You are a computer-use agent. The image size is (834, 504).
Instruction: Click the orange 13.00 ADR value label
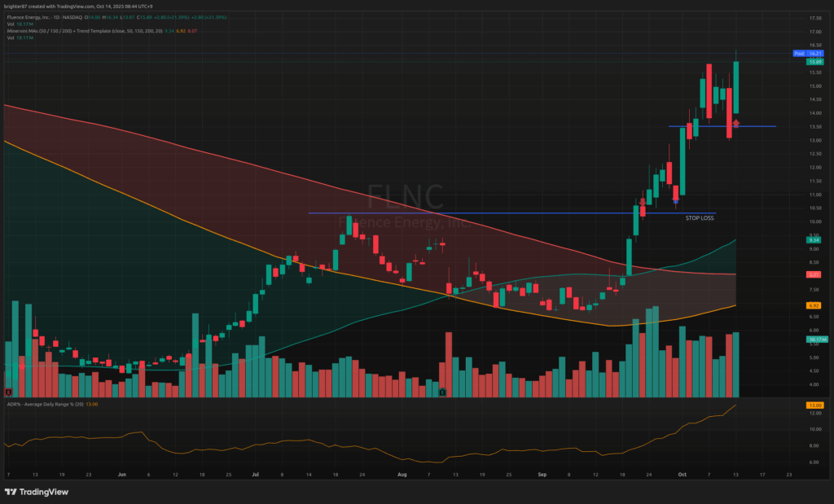pyautogui.click(x=813, y=405)
